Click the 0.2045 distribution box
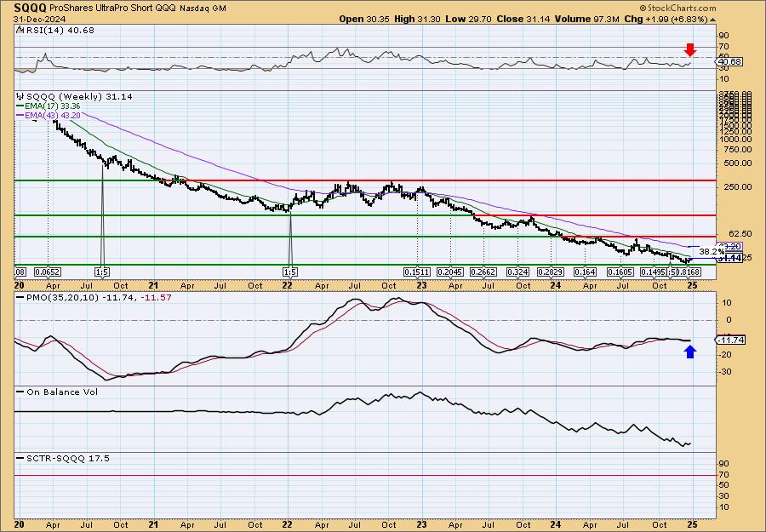Screen dimensions: 766x532 [x=450, y=272]
